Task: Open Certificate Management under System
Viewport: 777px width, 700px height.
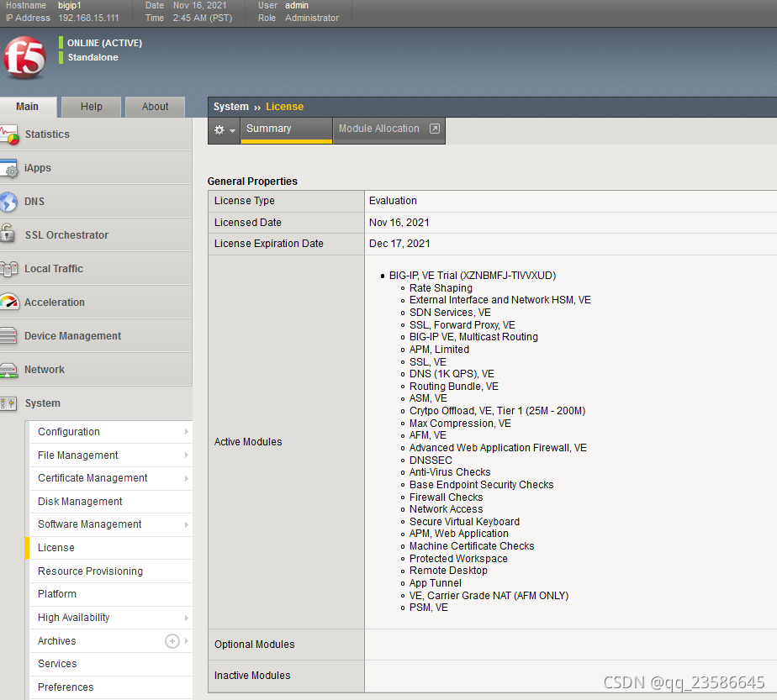Action: [x=111, y=478]
